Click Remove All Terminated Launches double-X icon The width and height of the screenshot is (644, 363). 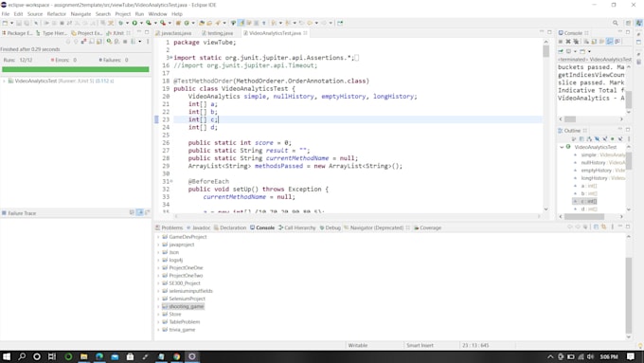(576, 42)
